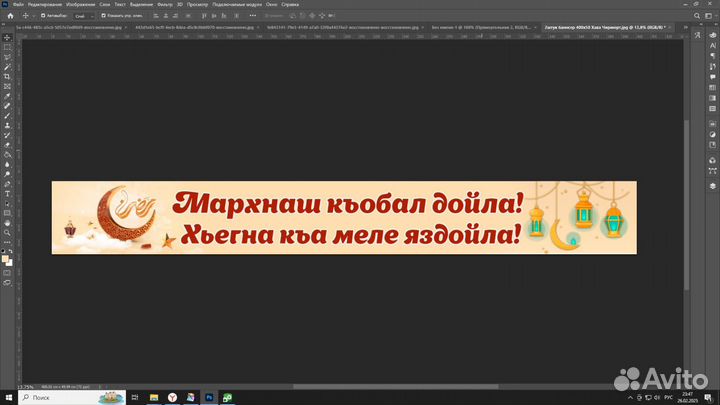Select the Healing Brush tool

7,106
